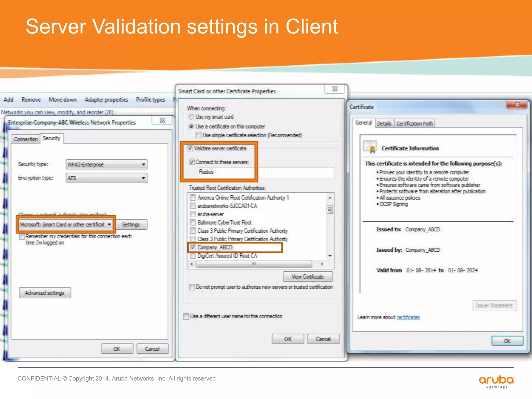Open the General tab of Certificate window

(x=363, y=123)
